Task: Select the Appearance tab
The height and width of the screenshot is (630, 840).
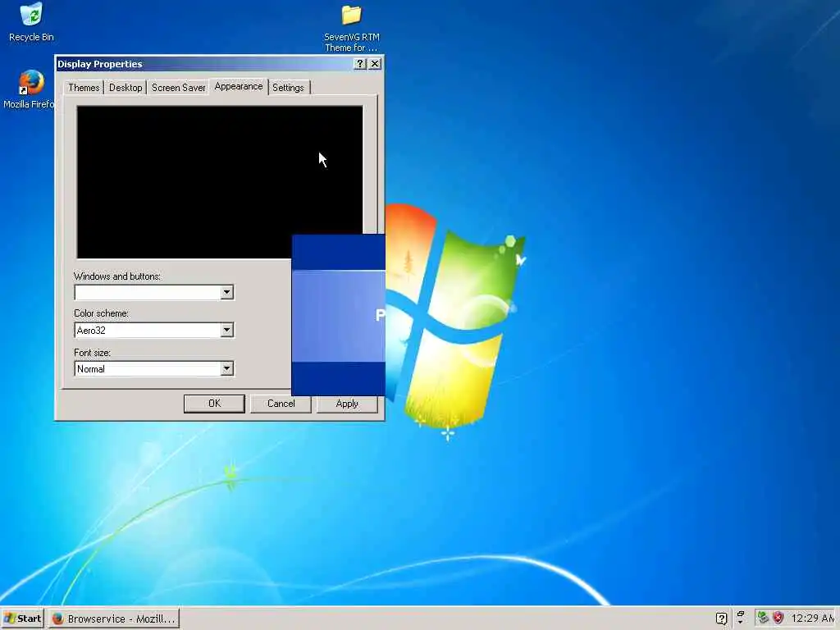Action: (x=239, y=86)
